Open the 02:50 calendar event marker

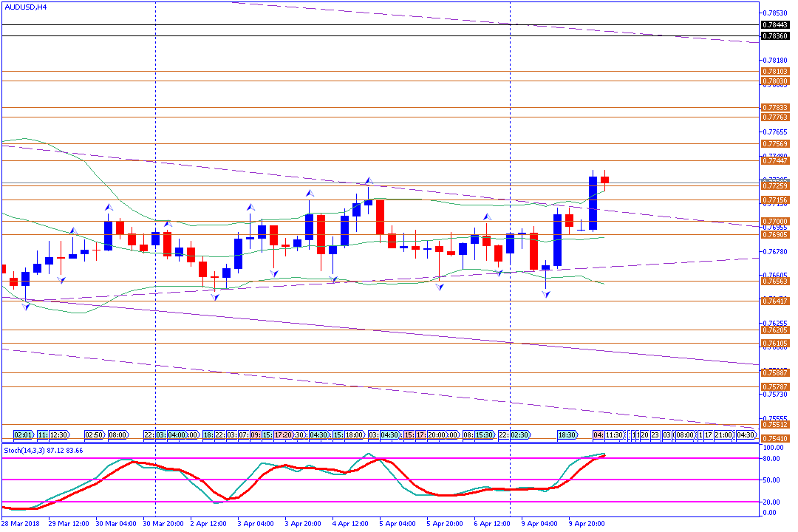(x=95, y=435)
